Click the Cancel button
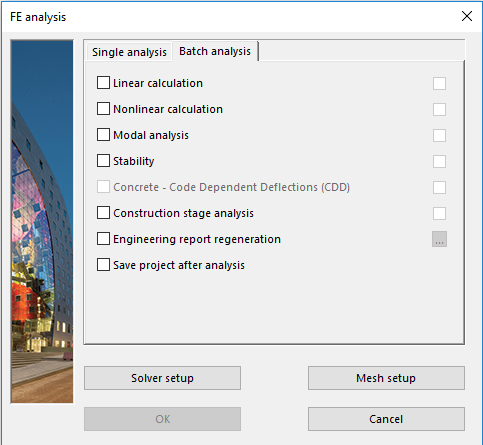The height and width of the screenshot is (445, 483). (386, 419)
